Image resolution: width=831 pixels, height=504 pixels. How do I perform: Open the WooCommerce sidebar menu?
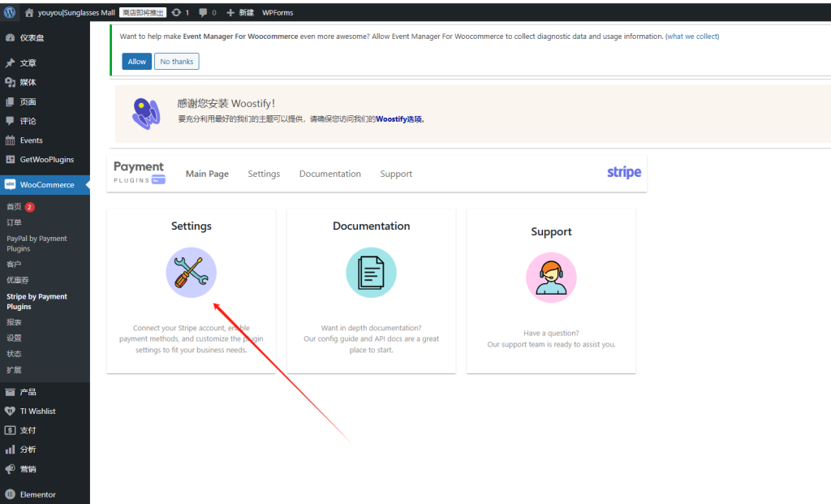[46, 184]
